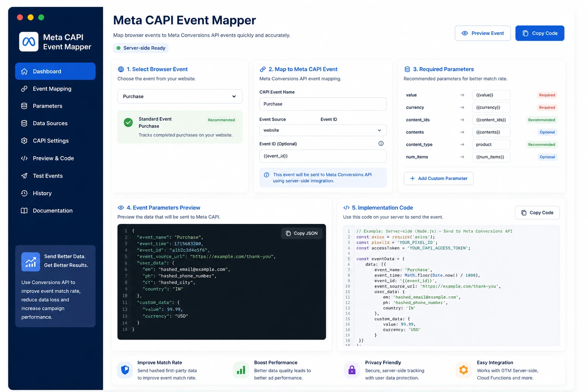The image size is (588, 392).
Task: Click the Documentation book icon
Action: coord(24,211)
